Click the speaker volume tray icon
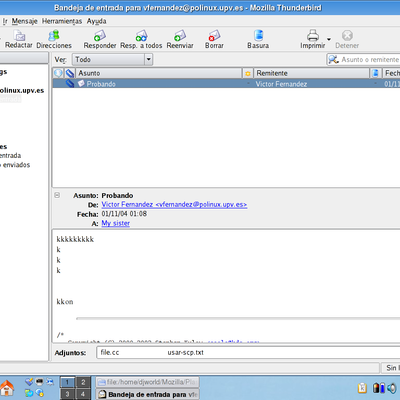 [392, 388]
